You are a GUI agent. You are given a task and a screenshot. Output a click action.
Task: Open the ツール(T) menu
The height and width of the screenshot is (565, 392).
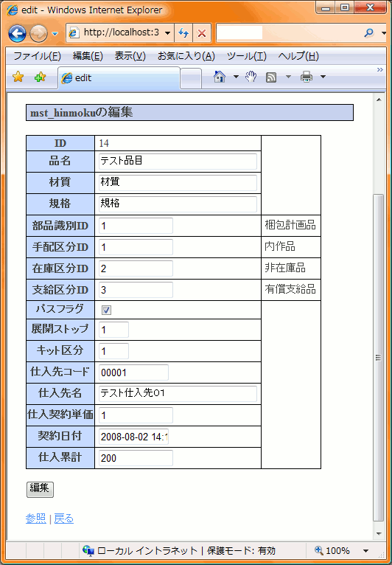point(247,56)
